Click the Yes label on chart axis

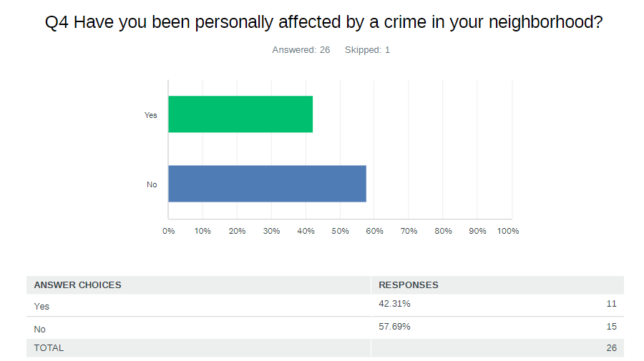[150, 115]
